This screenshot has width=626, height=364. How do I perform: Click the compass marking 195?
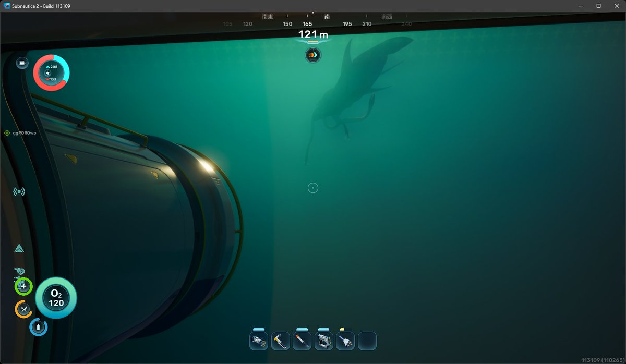point(347,24)
